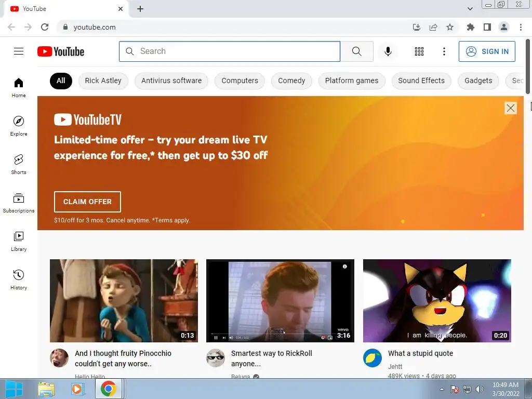532x399 pixels.
Task: Open the RickRoll video thumbnail
Action: pyautogui.click(x=280, y=301)
